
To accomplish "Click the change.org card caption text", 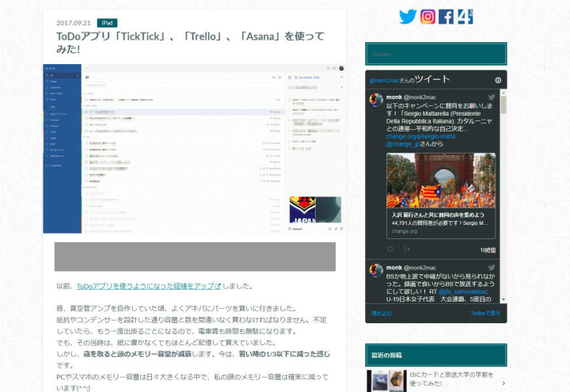I will pos(441,223).
